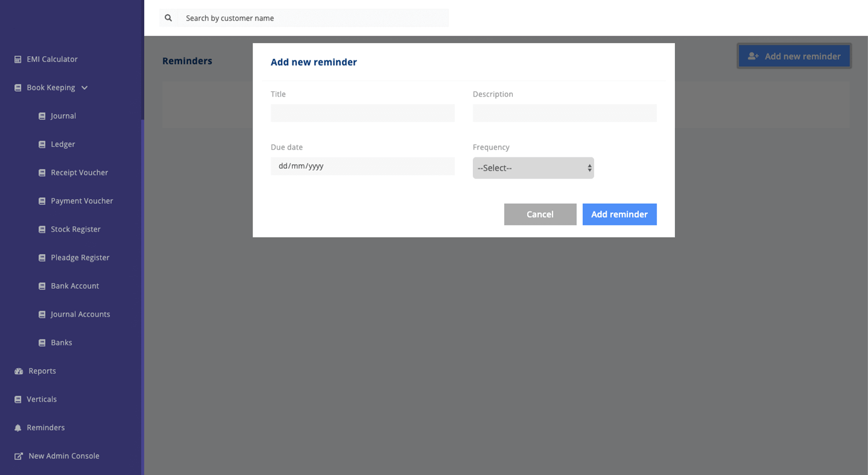This screenshot has height=475, width=868.
Task: Cancel the new reminder dialog
Action: click(540, 214)
